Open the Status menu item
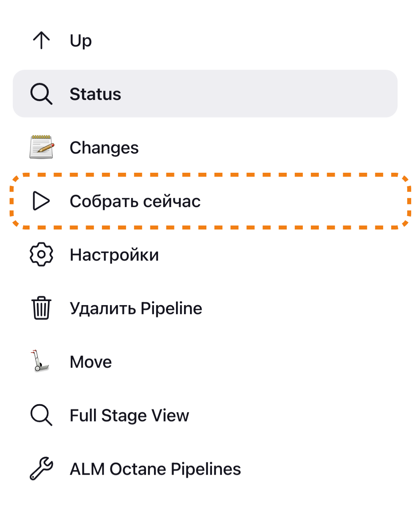This screenshot has height=507, width=420. tap(95, 94)
